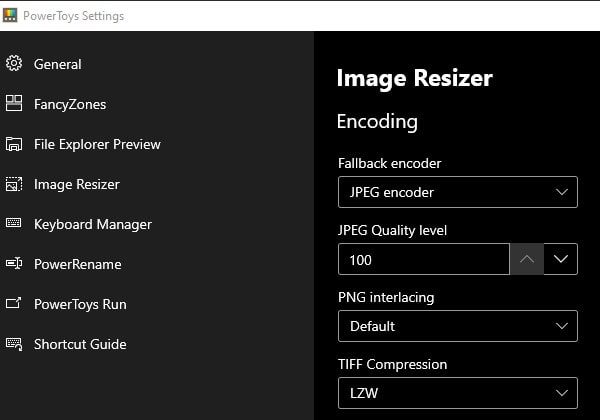Screen dimensions: 600x420
Task: Click the Image Resizer sidebar icon
Action: 14,184
